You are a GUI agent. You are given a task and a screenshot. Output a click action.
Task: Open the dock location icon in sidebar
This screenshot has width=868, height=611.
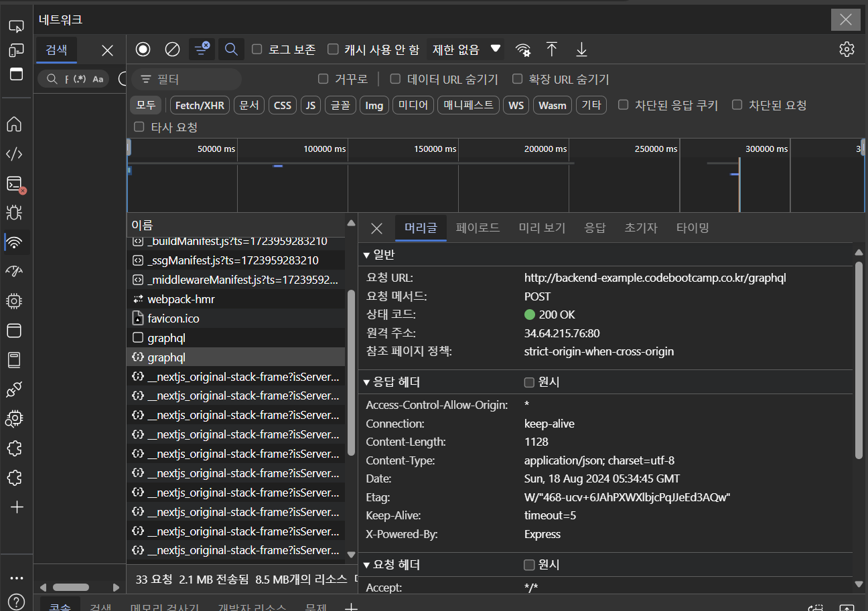point(16,74)
